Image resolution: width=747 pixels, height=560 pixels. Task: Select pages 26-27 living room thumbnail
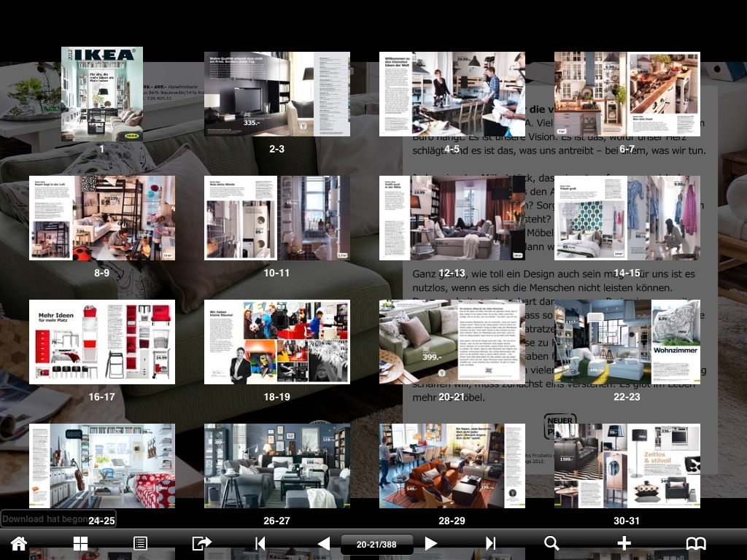pos(277,466)
